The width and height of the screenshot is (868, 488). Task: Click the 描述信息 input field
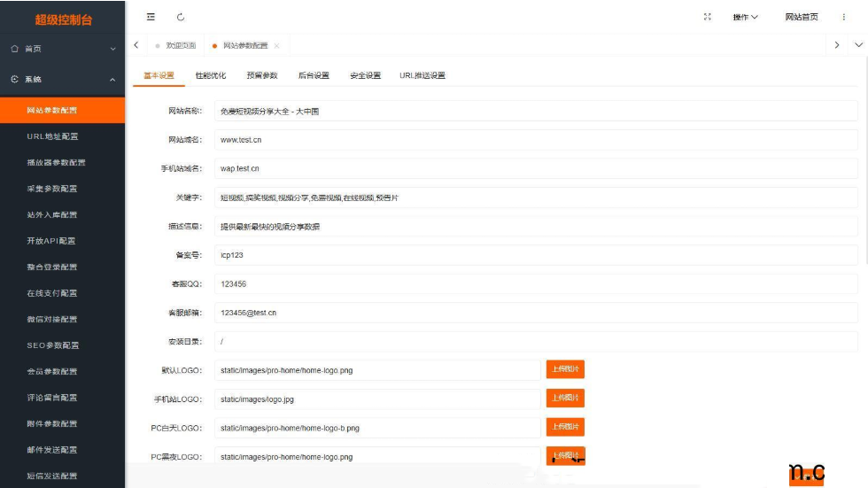point(536,227)
